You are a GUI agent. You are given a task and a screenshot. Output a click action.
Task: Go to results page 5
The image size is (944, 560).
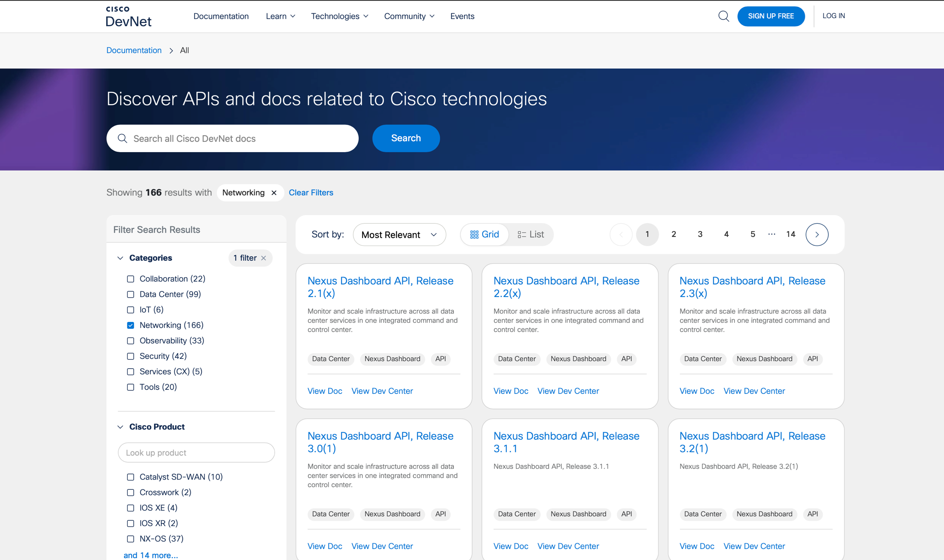point(753,234)
